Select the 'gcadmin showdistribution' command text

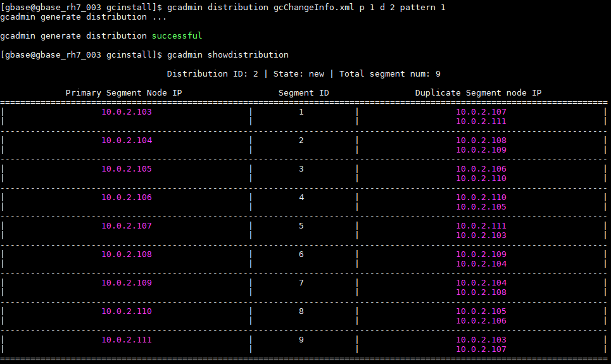click(228, 55)
